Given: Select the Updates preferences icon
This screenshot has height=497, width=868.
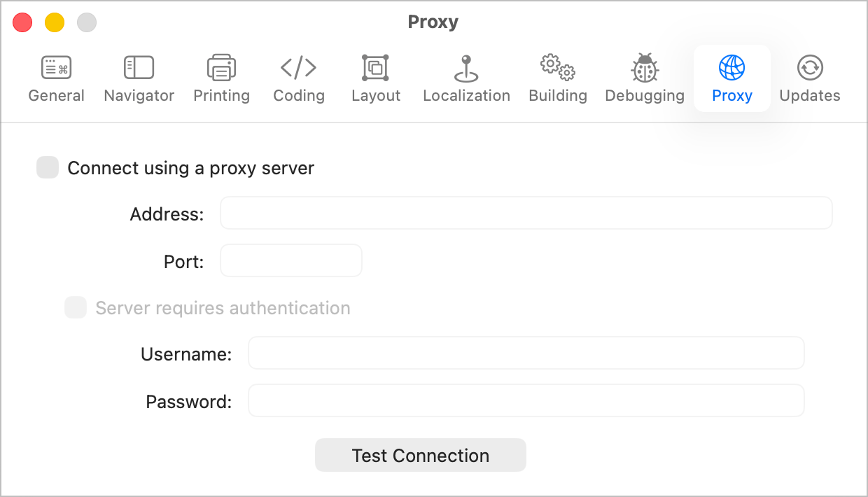Looking at the screenshot, I should coord(809,77).
